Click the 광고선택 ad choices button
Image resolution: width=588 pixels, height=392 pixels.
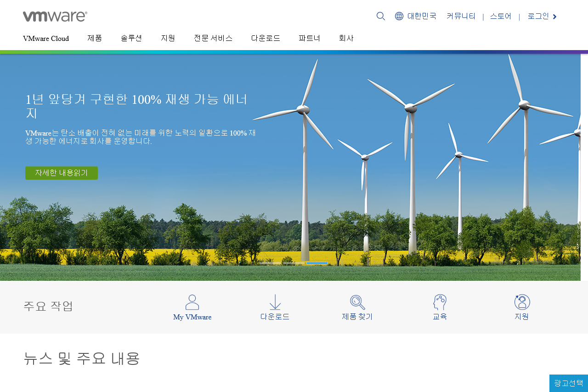(569, 383)
